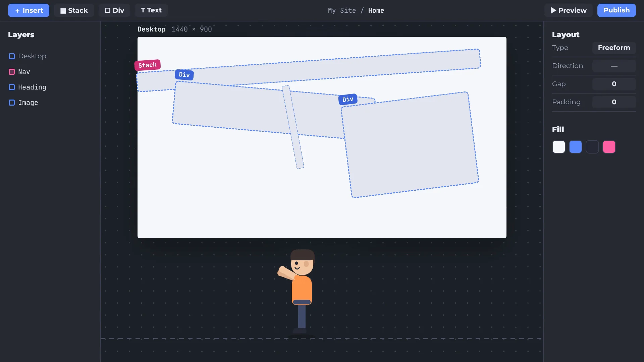
Task: Click the Div tag beside Stack tag
Action: [x=184, y=75]
